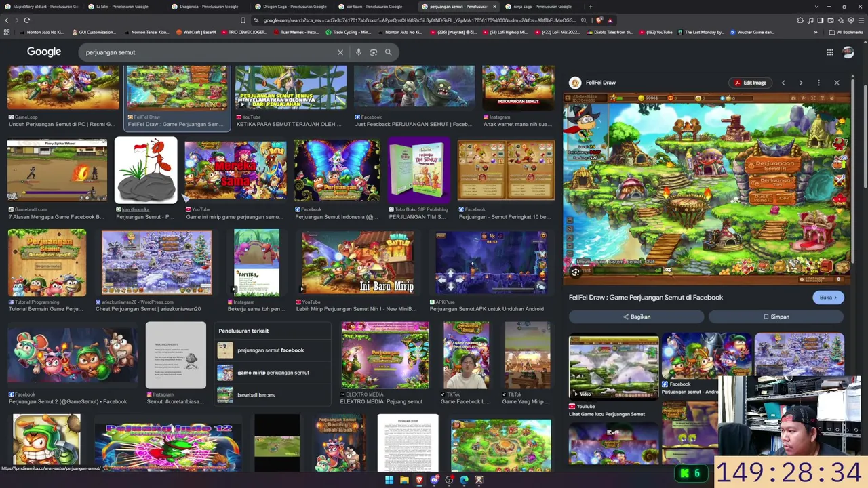Viewport: 868px width, 488px height.
Task: Open the Ini Baru Mirip YouTube thumbnail
Action: click(x=357, y=263)
